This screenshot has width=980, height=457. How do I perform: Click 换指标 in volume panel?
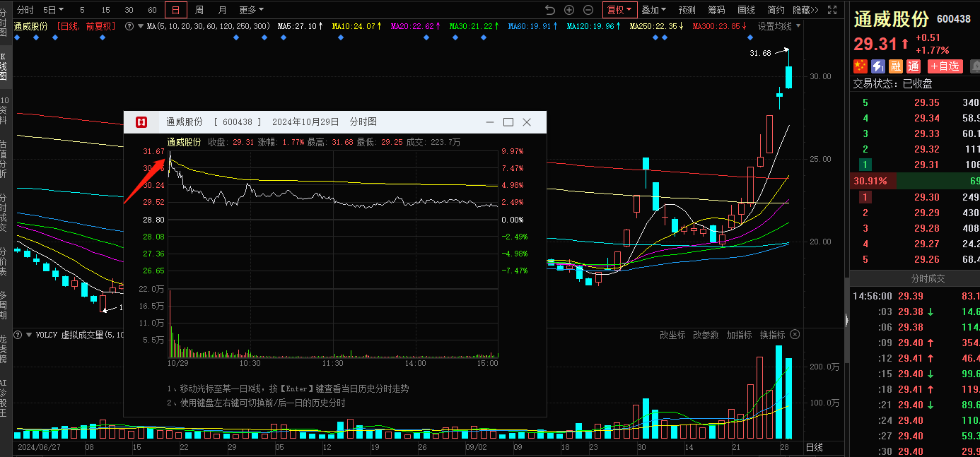[772, 335]
